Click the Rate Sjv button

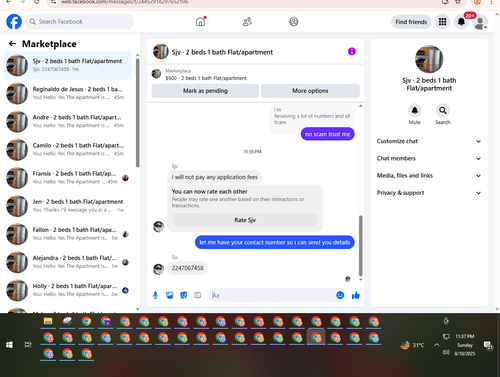pos(245,220)
